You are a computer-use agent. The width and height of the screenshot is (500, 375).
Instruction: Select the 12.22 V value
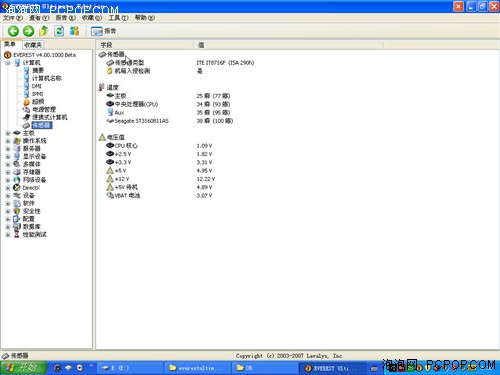(x=206, y=179)
